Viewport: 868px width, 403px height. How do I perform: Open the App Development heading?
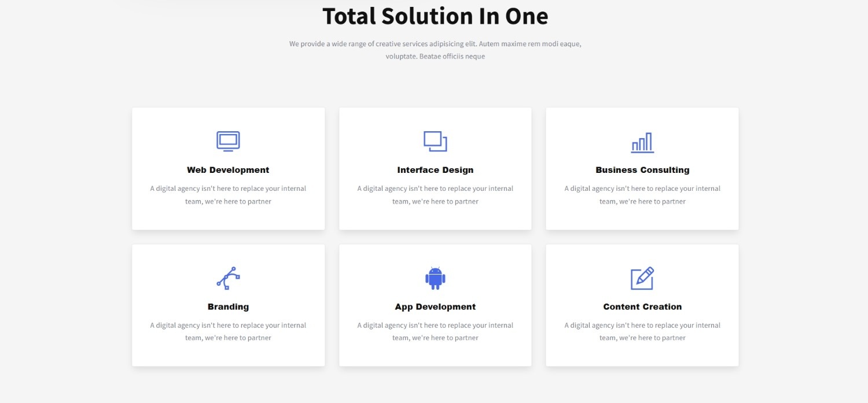(x=435, y=307)
